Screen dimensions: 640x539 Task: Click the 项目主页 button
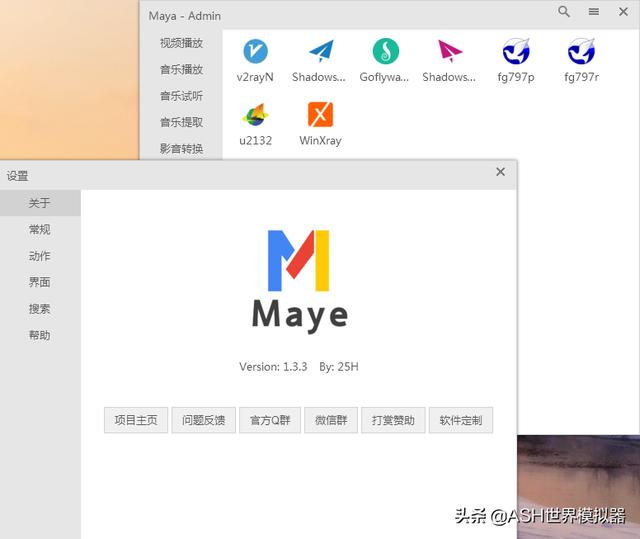point(136,420)
